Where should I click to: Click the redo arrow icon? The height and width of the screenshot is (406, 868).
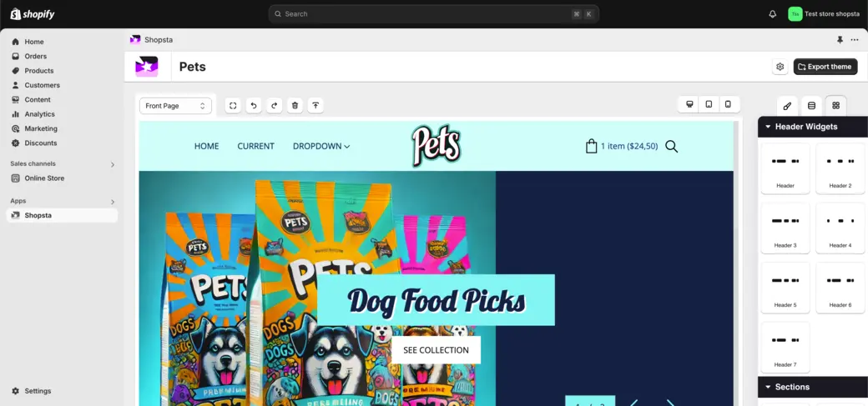pyautogui.click(x=274, y=106)
